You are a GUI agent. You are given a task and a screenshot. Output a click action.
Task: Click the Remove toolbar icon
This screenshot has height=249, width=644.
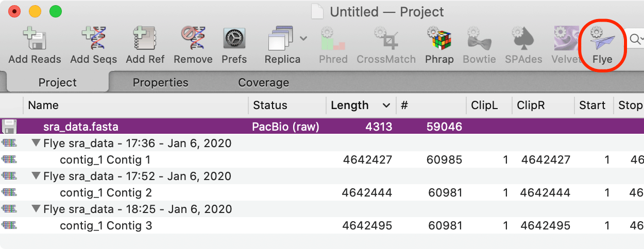pyautogui.click(x=193, y=39)
